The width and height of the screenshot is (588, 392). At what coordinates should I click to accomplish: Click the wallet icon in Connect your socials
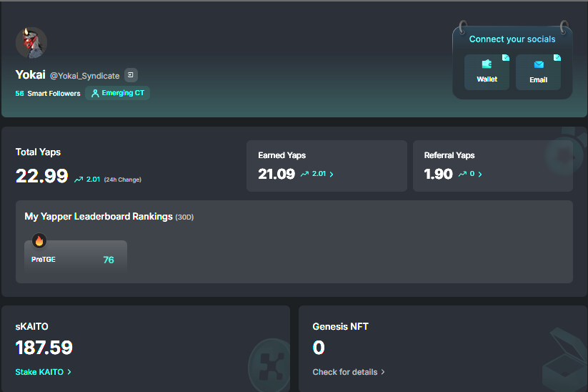click(487, 64)
